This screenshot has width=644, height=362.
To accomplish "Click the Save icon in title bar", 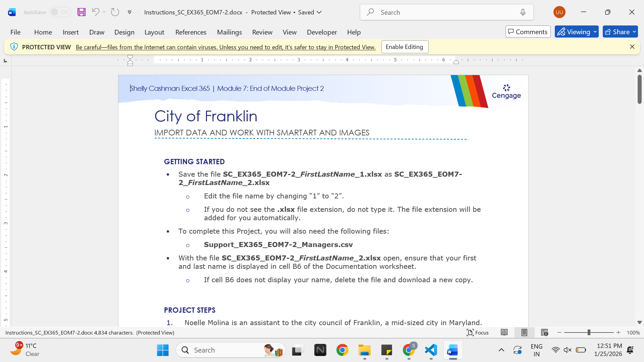I will (x=82, y=12).
